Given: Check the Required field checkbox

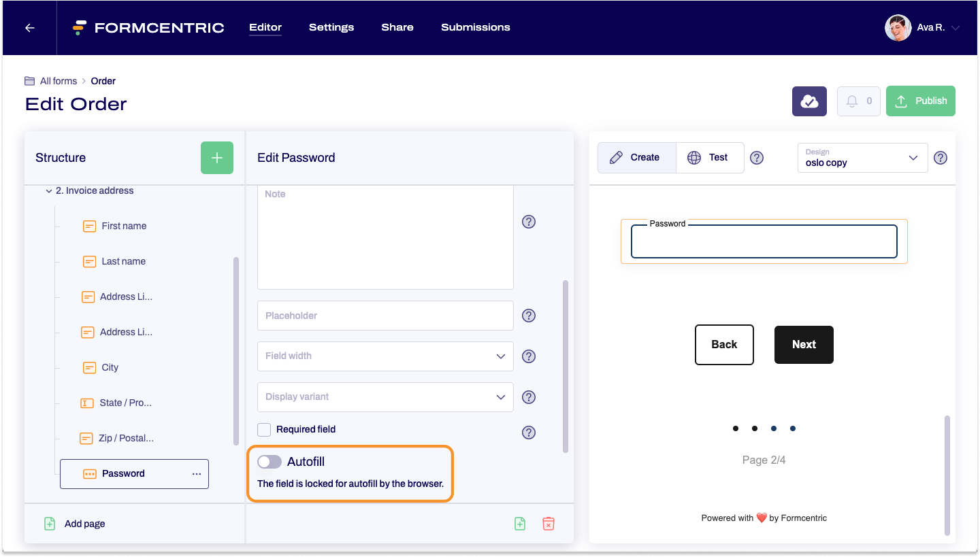Looking at the screenshot, I should (263, 429).
